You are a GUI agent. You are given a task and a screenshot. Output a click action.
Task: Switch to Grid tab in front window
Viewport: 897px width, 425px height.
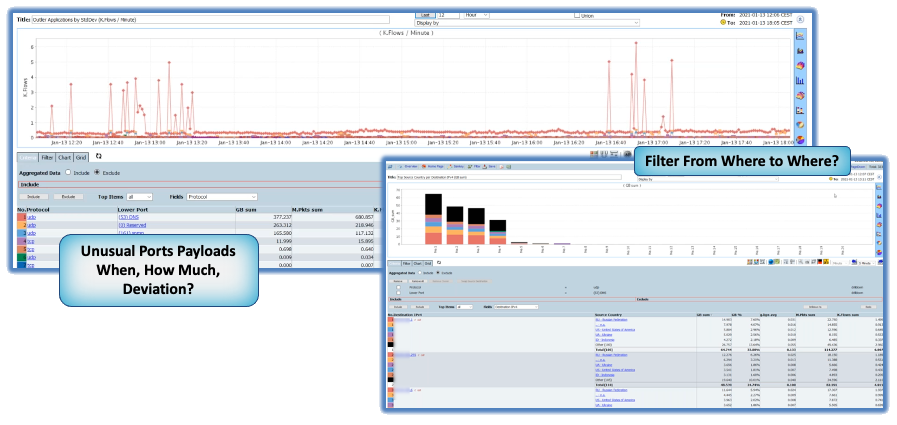coord(428,263)
